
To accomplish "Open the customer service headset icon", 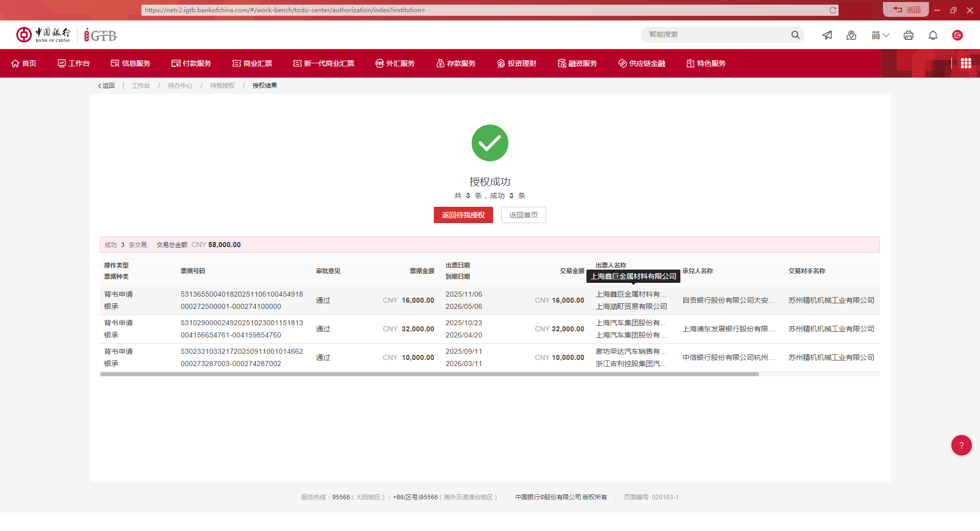I will pyautogui.click(x=851, y=35).
